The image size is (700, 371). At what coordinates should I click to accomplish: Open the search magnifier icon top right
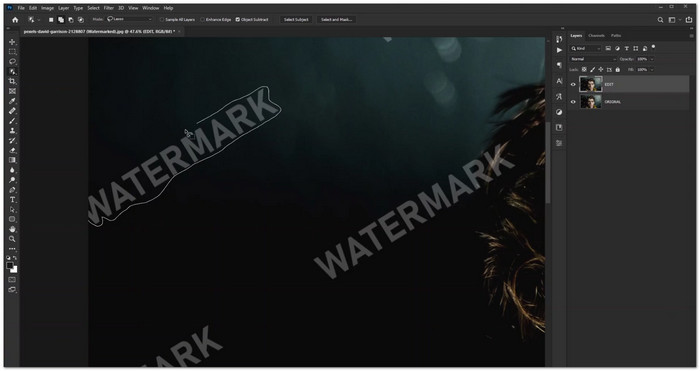(660, 20)
